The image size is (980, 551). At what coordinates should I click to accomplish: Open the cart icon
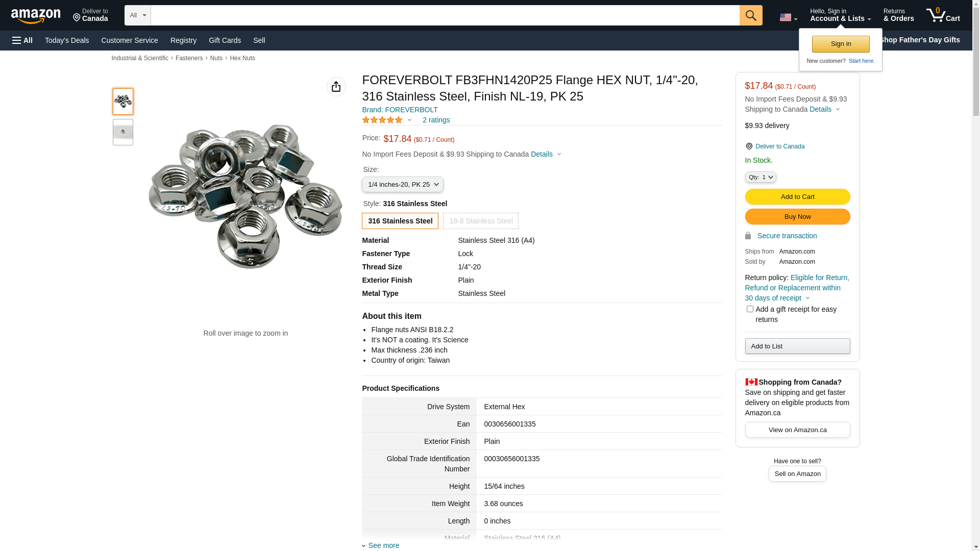click(943, 15)
